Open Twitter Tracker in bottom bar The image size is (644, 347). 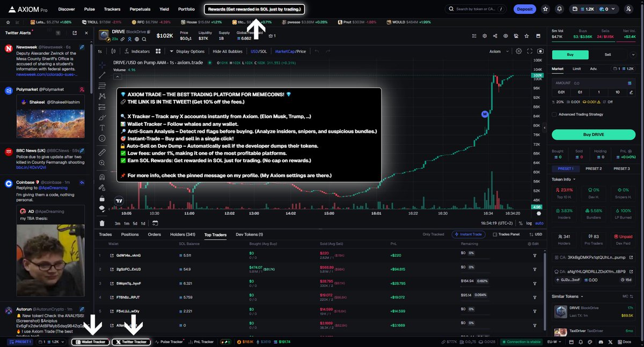131,342
